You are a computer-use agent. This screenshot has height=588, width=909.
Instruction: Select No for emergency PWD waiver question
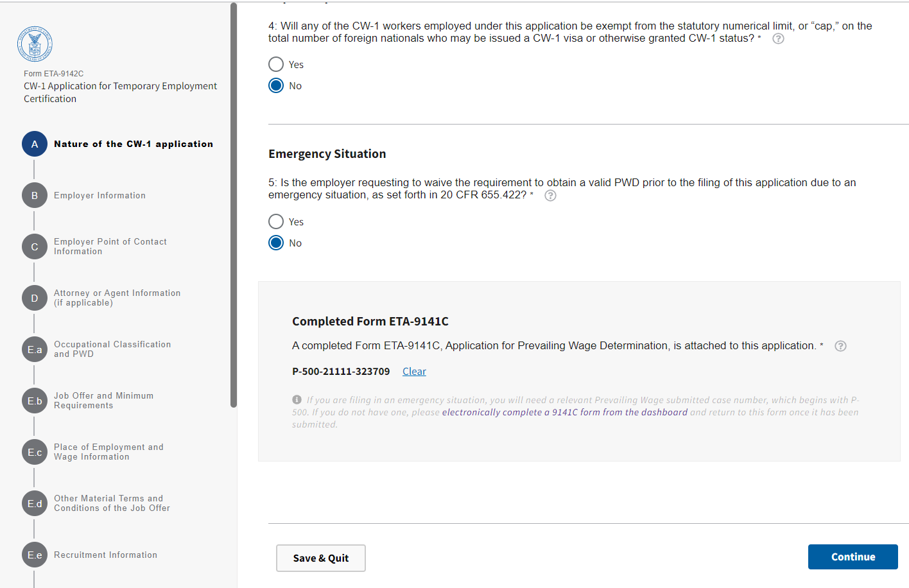click(x=276, y=243)
